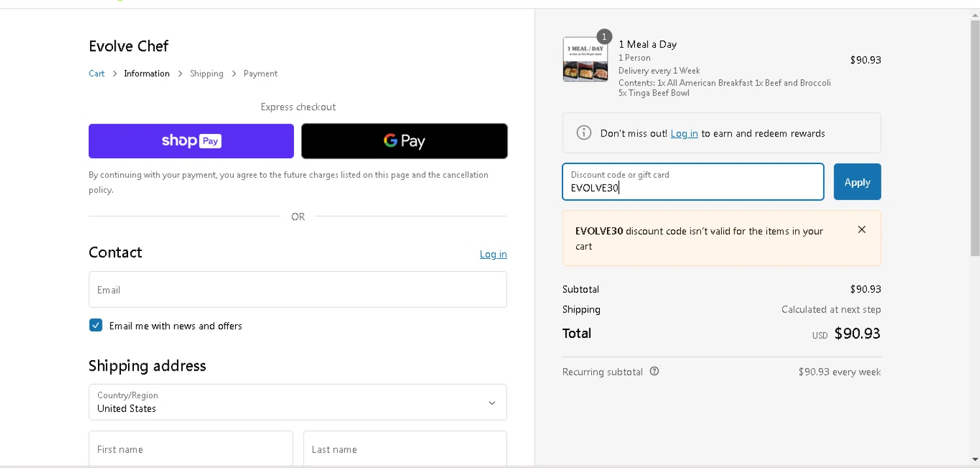The width and height of the screenshot is (980, 468).
Task: Click the Evolve Chef store title
Action: click(129, 46)
